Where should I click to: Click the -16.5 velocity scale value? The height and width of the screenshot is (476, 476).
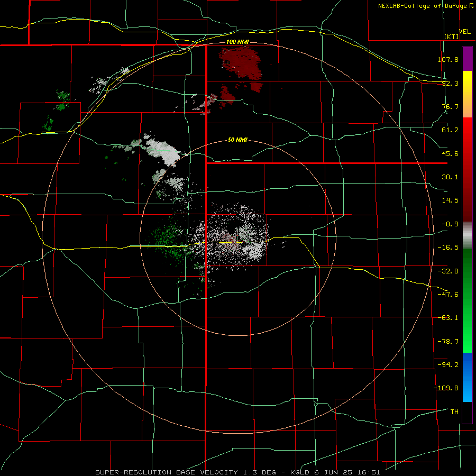coord(448,248)
